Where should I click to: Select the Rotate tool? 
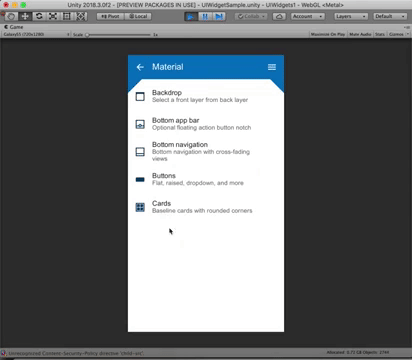pyautogui.click(x=39, y=16)
